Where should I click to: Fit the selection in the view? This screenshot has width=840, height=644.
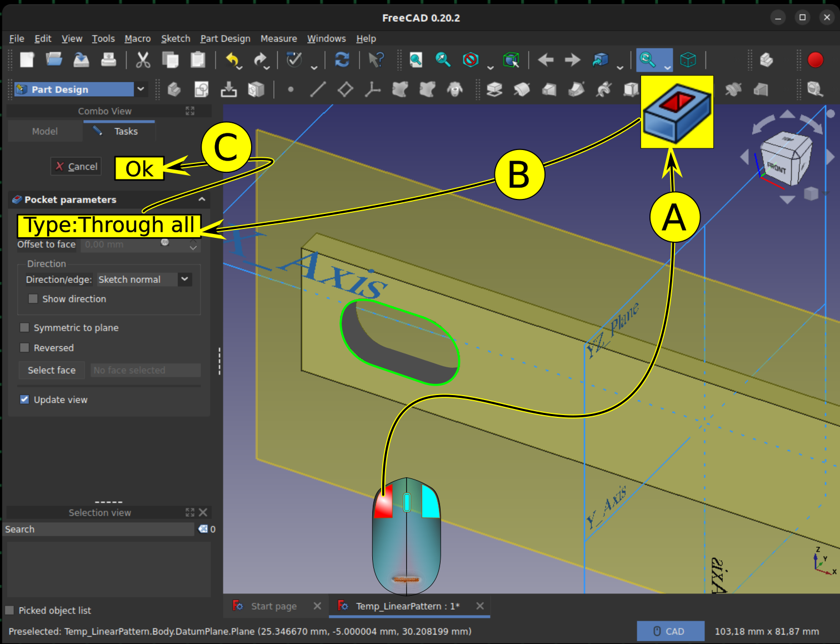(443, 59)
